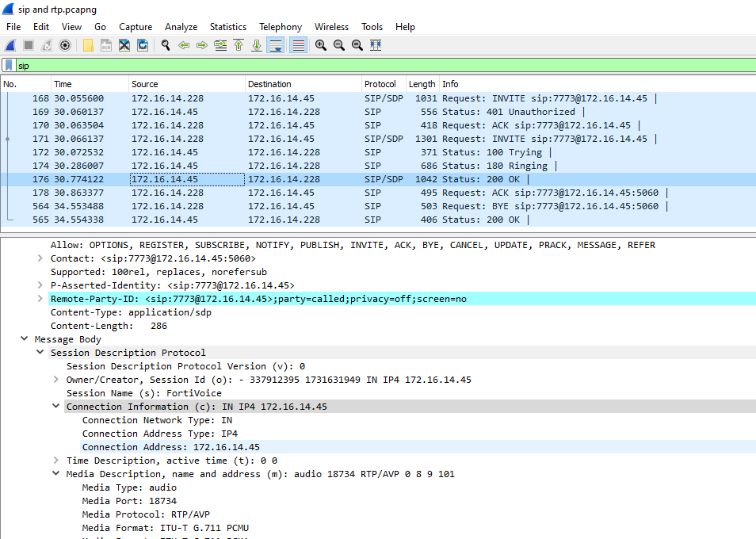This screenshot has height=539, width=756.
Task: Collapse the Session Description Protocol section
Action: [40, 353]
